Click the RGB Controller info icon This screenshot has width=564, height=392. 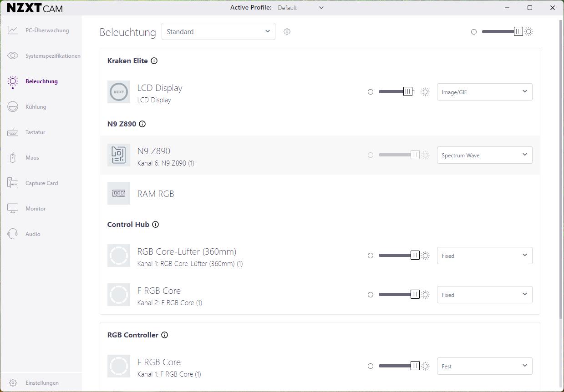[x=164, y=335]
